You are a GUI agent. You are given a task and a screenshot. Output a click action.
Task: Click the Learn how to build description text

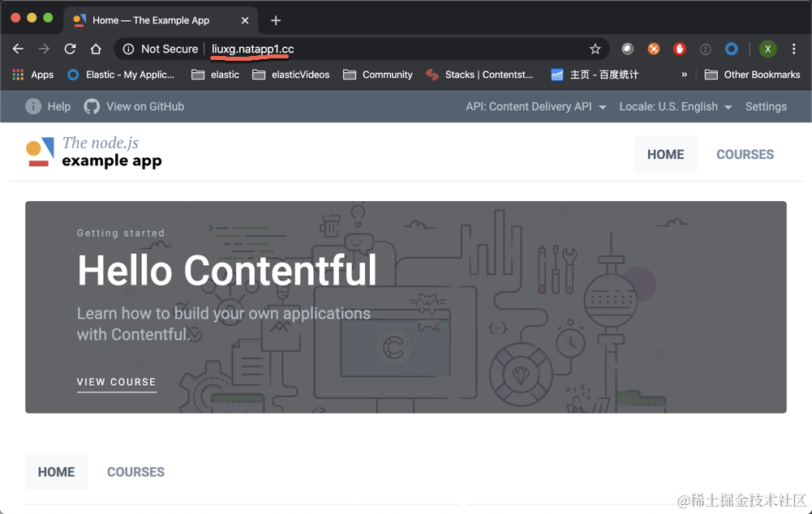point(224,324)
